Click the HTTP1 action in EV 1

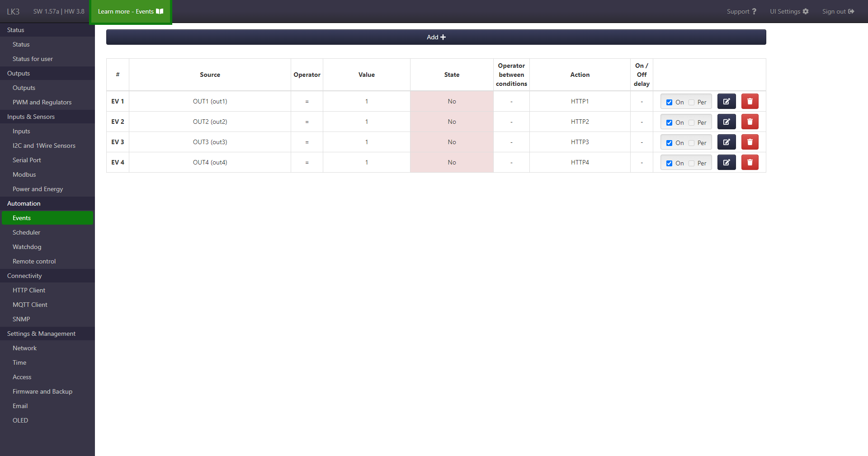point(580,101)
